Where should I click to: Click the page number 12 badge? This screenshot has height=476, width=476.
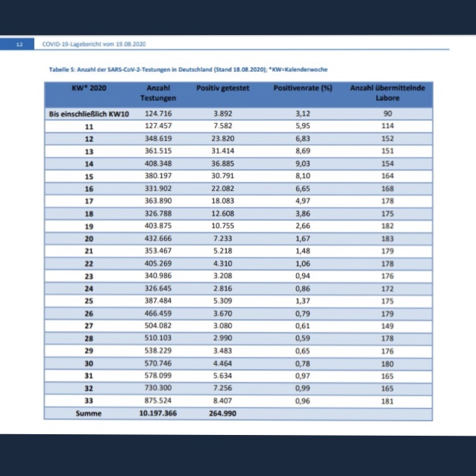(20, 44)
